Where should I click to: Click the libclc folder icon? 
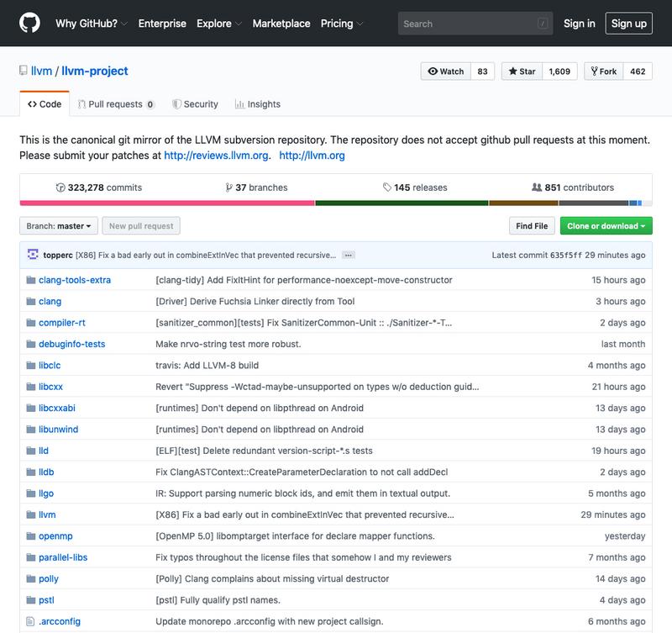click(31, 366)
